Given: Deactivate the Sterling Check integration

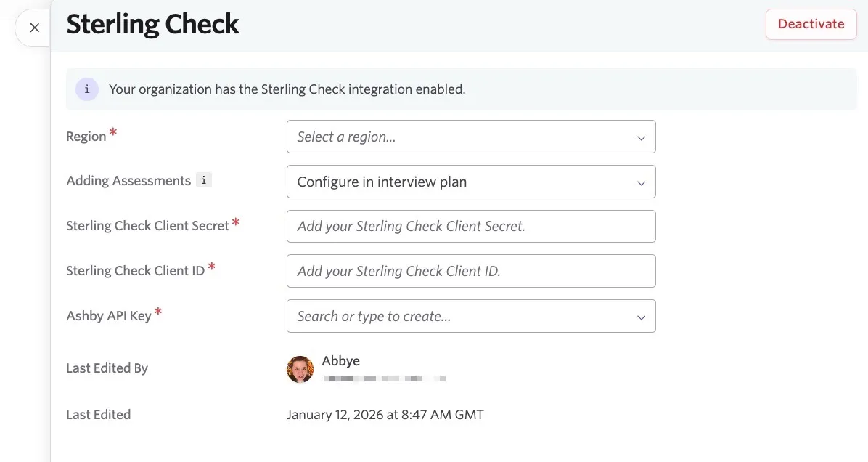Looking at the screenshot, I should point(811,24).
